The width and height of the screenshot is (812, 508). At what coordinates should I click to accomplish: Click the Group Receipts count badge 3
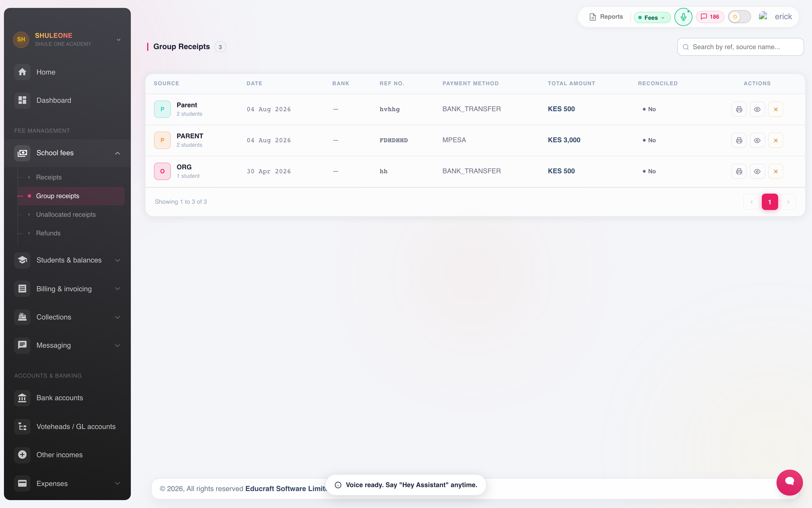click(x=220, y=47)
